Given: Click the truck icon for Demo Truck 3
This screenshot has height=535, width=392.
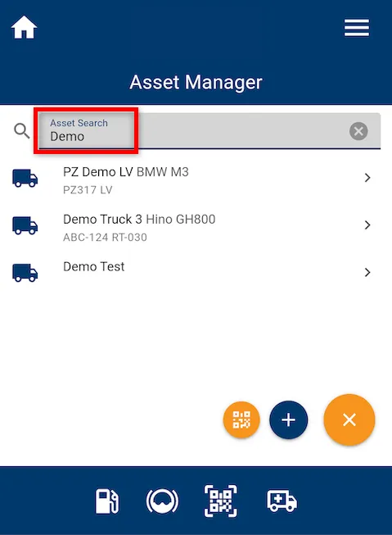Looking at the screenshot, I should tap(25, 225).
